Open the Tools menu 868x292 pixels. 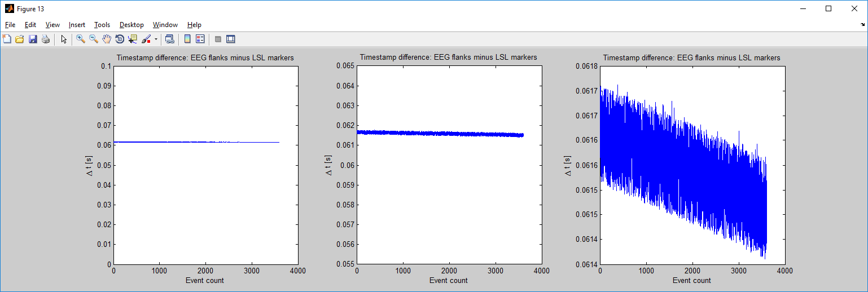[x=102, y=25]
